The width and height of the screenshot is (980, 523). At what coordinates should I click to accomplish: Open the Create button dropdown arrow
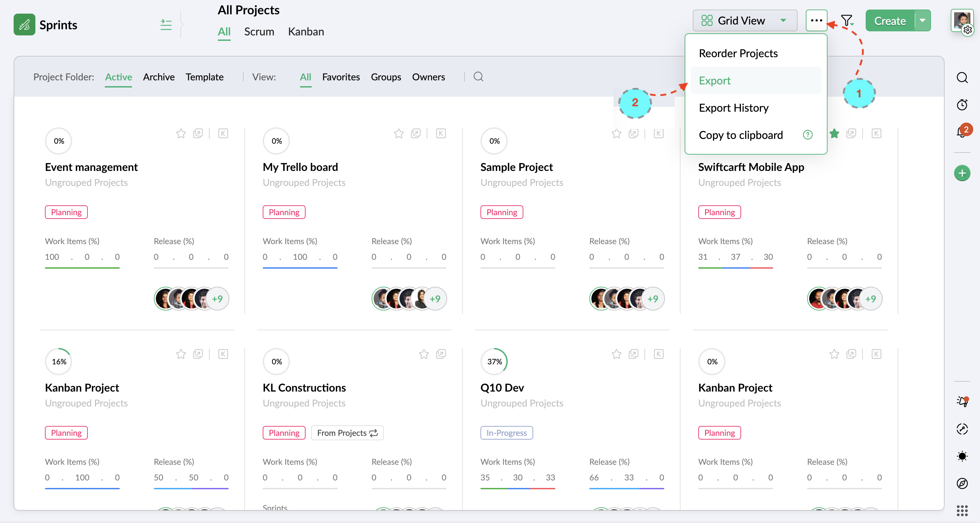point(922,20)
